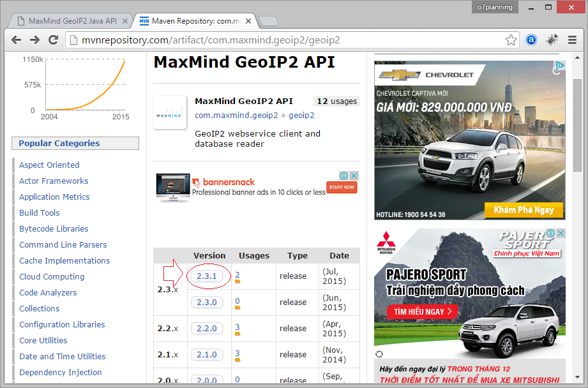This screenshot has height=388, width=588.
Task: Close the Maven Repository tab
Action: (x=248, y=21)
